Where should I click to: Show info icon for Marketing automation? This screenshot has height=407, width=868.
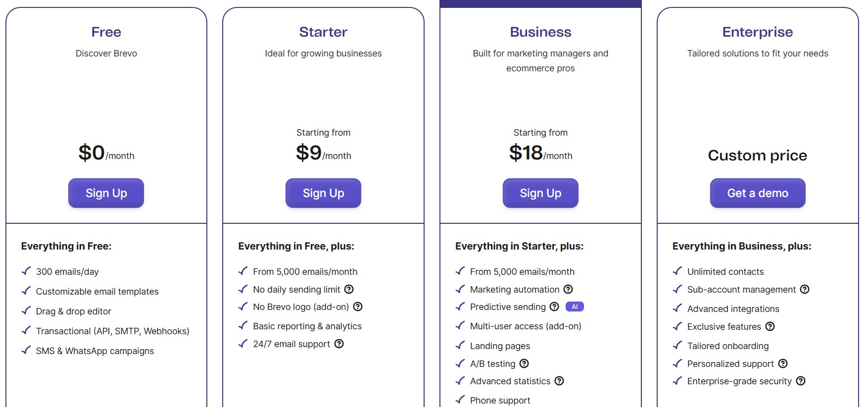(x=568, y=289)
